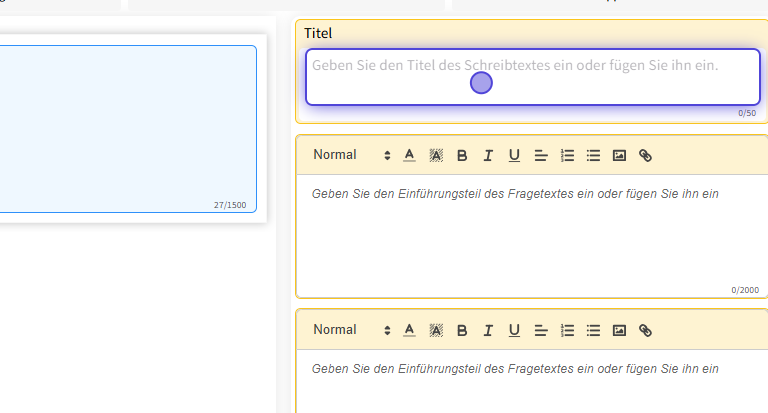Start bullet list in upper editor toolbar
The height and width of the screenshot is (413, 768).
593,155
